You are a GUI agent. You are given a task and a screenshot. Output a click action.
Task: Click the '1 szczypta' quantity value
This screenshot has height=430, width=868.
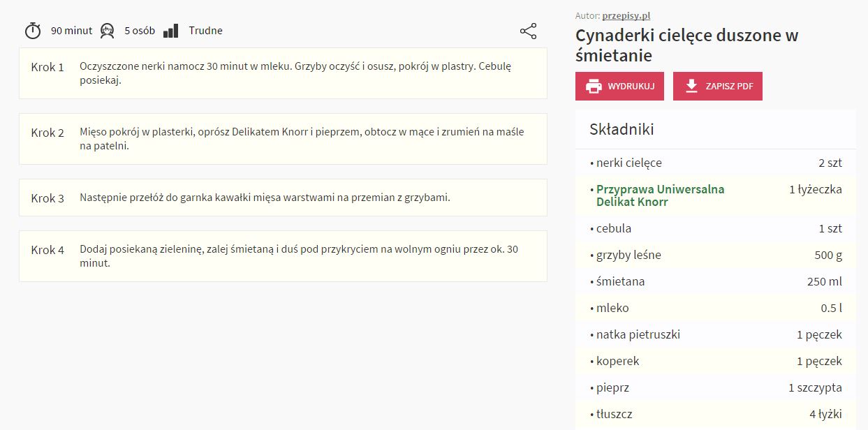[815, 387]
